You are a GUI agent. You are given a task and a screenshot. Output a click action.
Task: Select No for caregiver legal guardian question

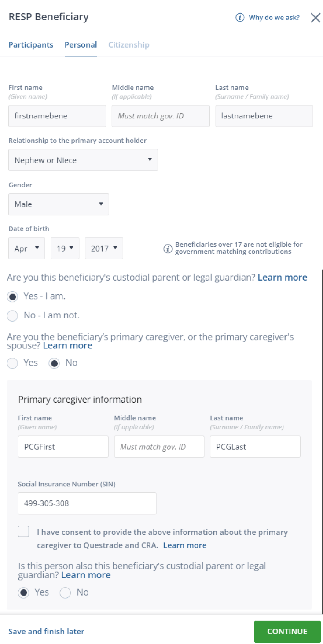66,592
